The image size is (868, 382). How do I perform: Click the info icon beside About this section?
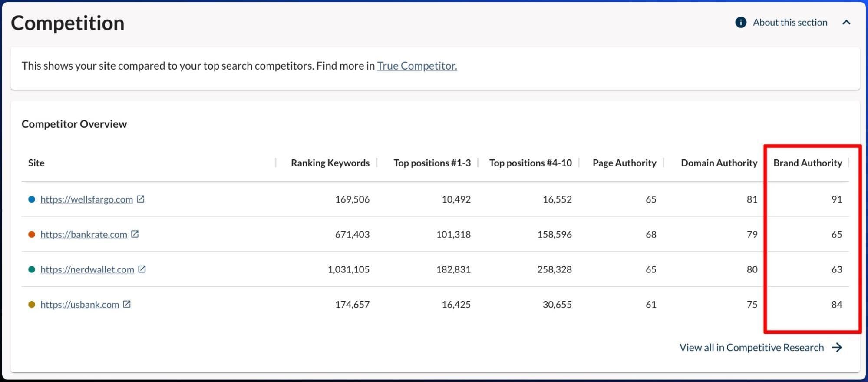(741, 22)
